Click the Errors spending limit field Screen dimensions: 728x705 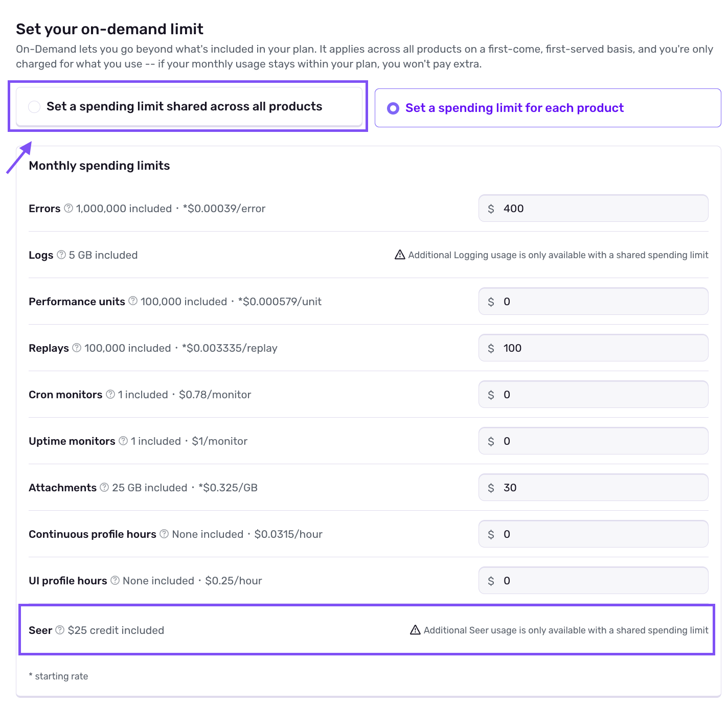(x=593, y=209)
